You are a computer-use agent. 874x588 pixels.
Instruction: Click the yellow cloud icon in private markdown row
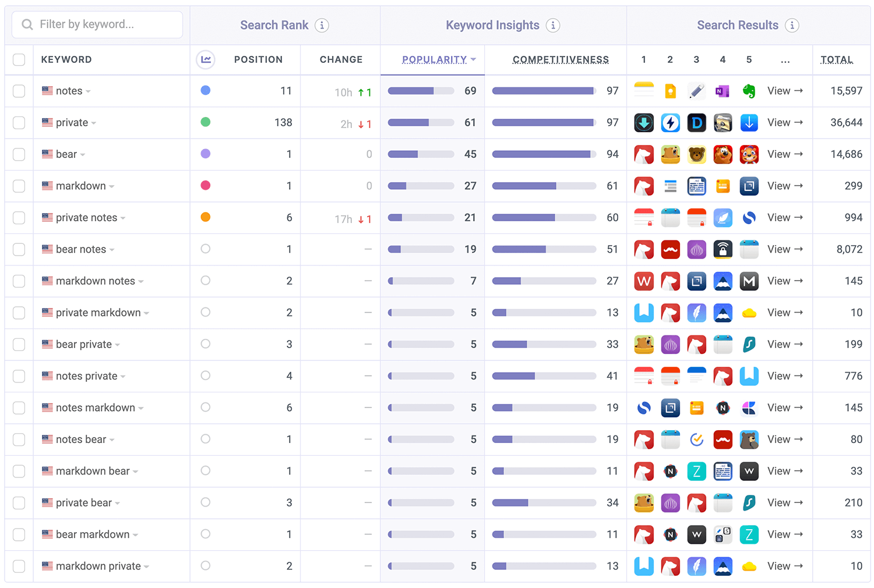tap(749, 313)
